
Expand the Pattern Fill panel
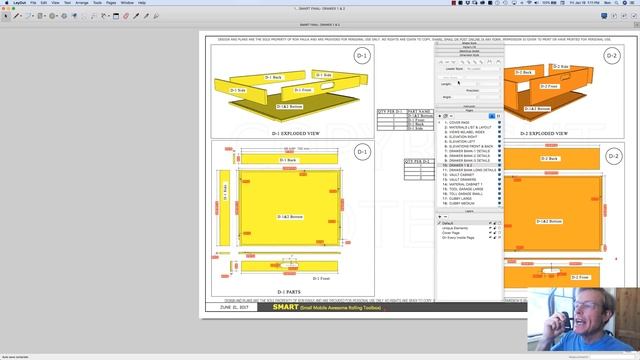tap(469, 47)
